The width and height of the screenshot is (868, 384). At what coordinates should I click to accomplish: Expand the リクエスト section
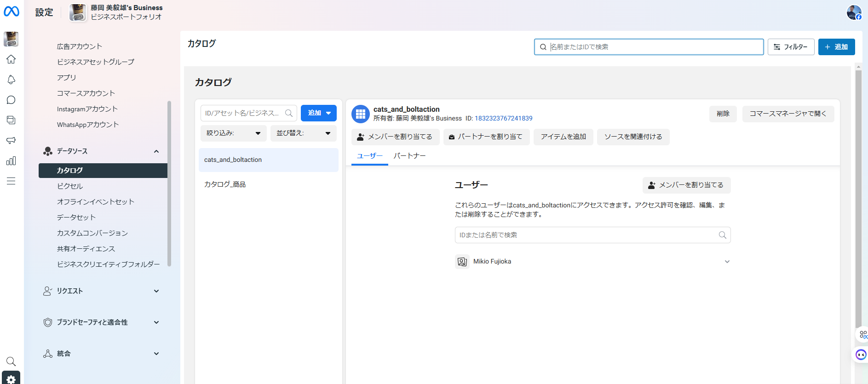pos(156,291)
